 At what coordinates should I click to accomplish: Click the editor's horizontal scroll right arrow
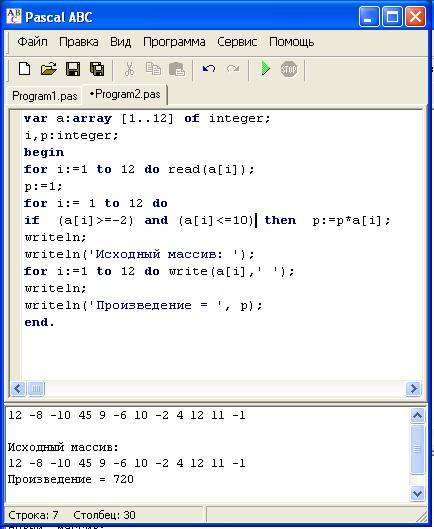[413, 389]
